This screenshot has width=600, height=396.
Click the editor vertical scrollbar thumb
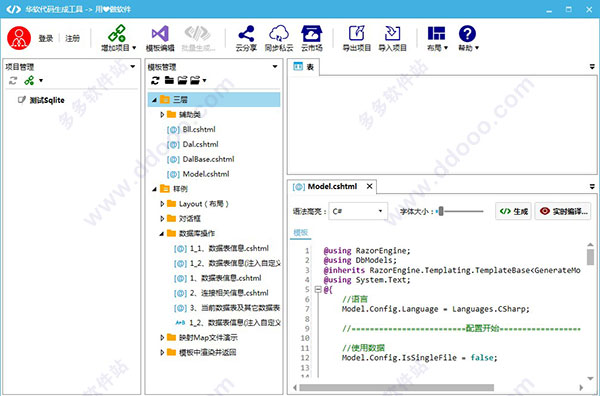[590, 257]
